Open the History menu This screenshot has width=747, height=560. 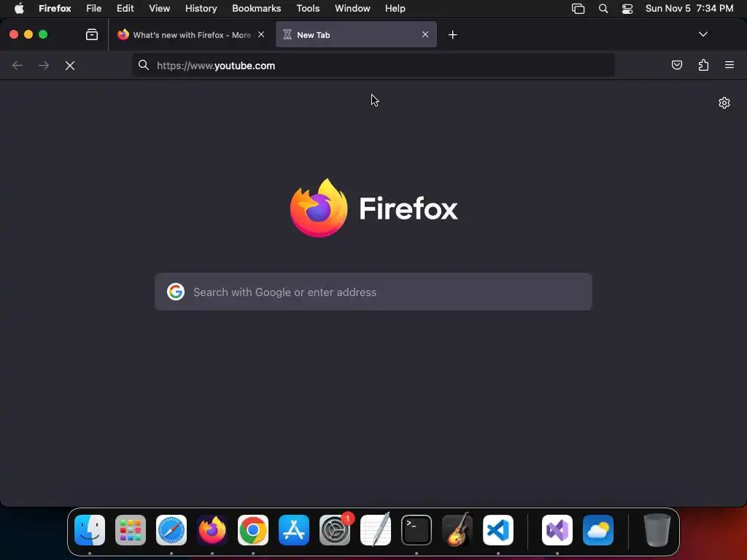201,9
